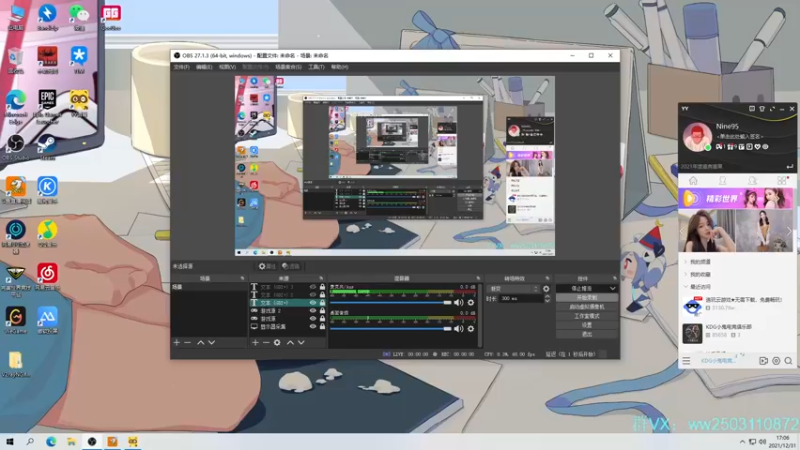Unlock the 文本 (GDI+) 3 source
800x450 pixels.
322,287
